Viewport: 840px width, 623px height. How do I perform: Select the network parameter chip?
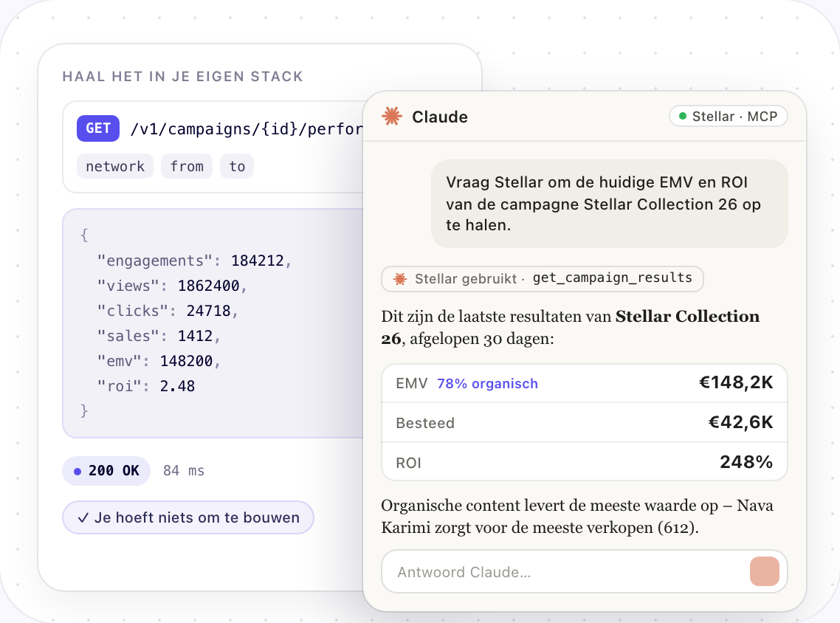(115, 167)
